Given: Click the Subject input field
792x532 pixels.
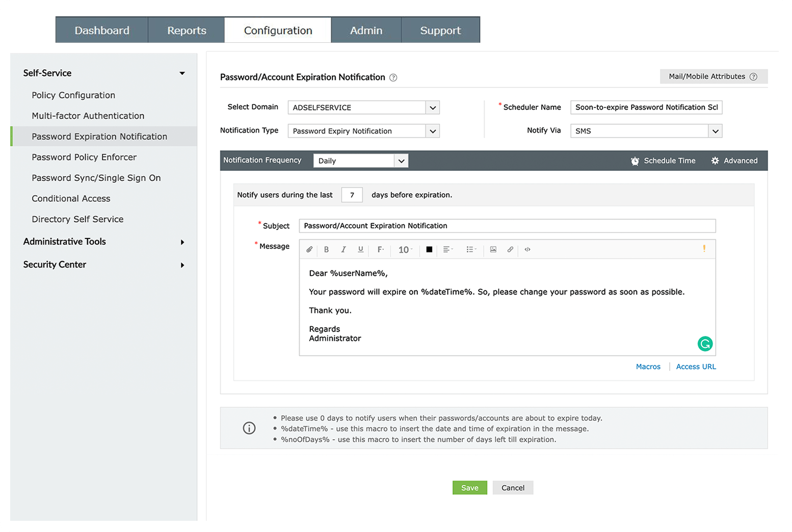Looking at the screenshot, I should click(507, 226).
